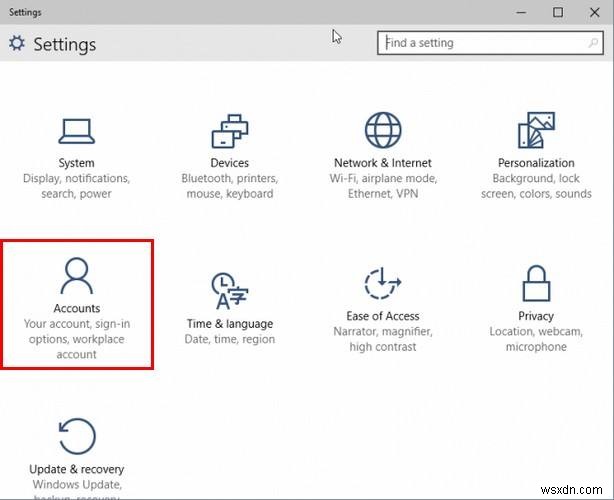Click the large Settings page heading
Viewport: 614px width, 500px height.
point(65,44)
